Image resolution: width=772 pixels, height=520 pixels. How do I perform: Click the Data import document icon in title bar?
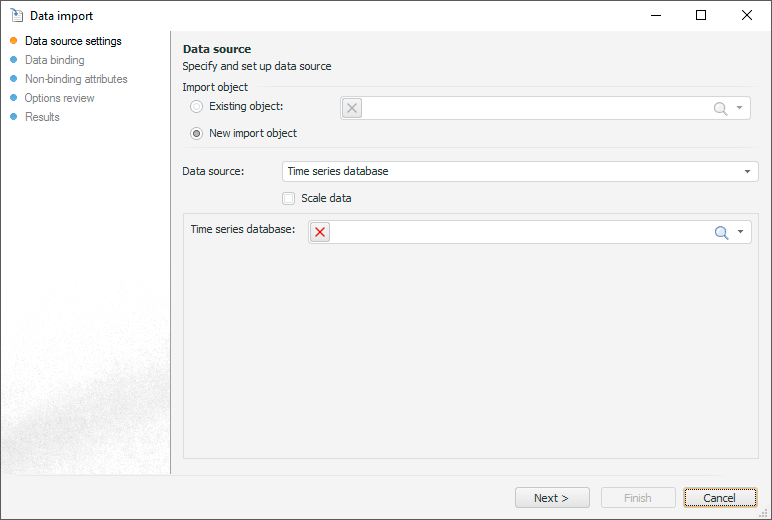point(16,15)
